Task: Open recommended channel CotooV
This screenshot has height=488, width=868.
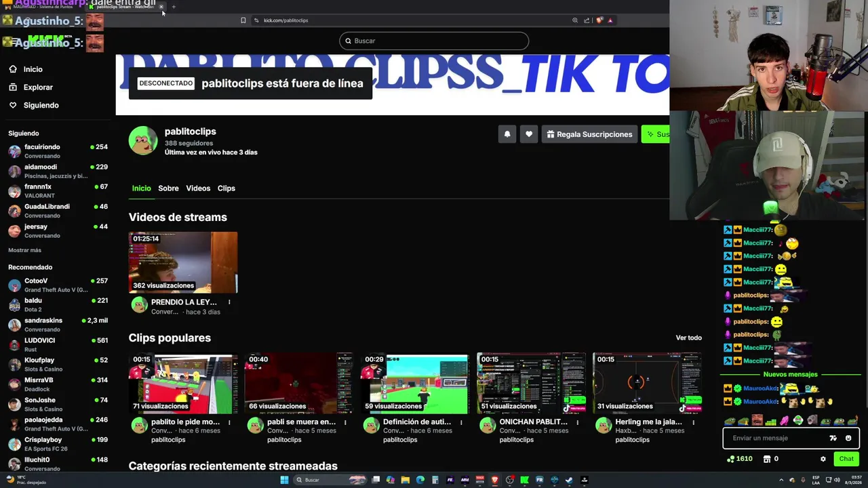Action: (x=58, y=285)
